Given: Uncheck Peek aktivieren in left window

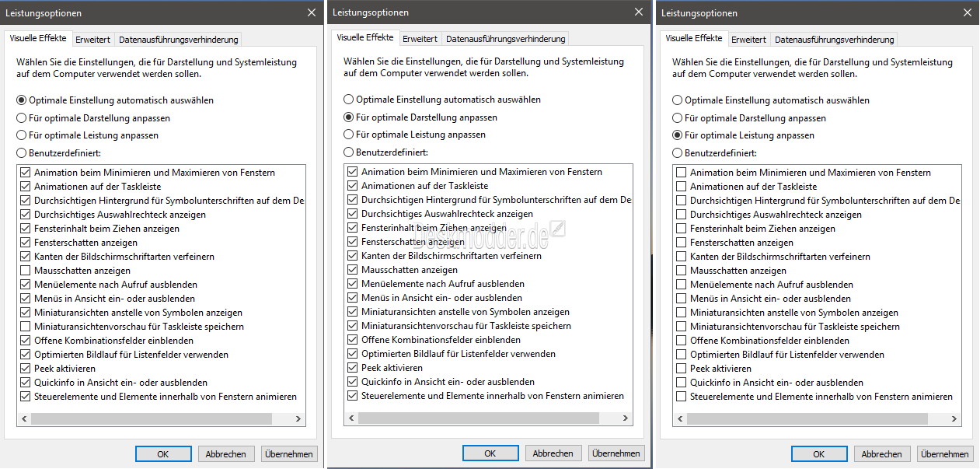Looking at the screenshot, I should pos(26,369).
